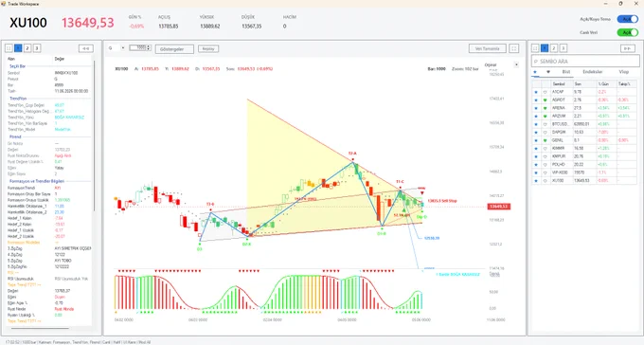Sort watchlist by the Takip % column header
Image resolution: width=644 pixels, height=345 pixels.
(626, 84)
